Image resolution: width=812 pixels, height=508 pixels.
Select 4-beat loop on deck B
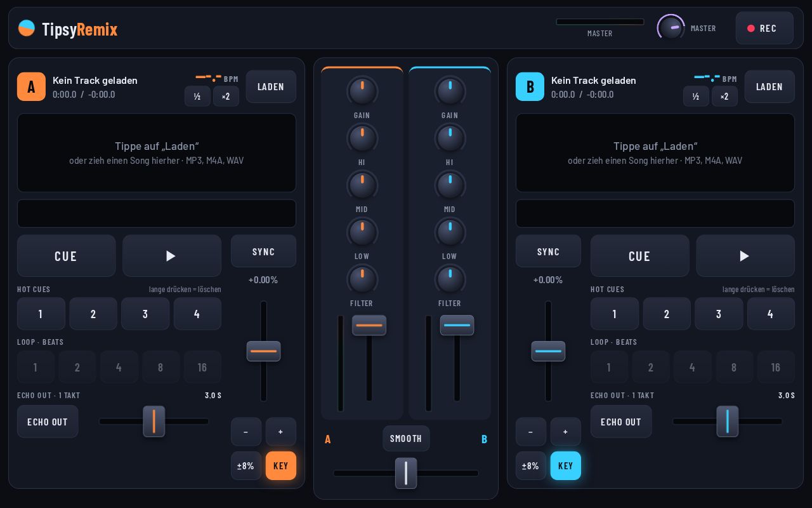coord(692,367)
